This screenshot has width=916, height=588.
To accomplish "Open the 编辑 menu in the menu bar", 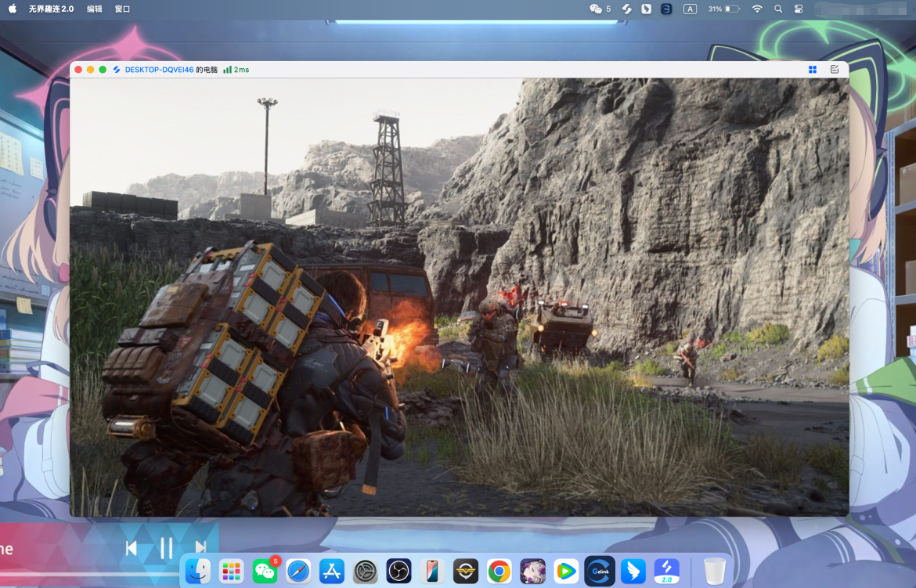I will 94,9.
